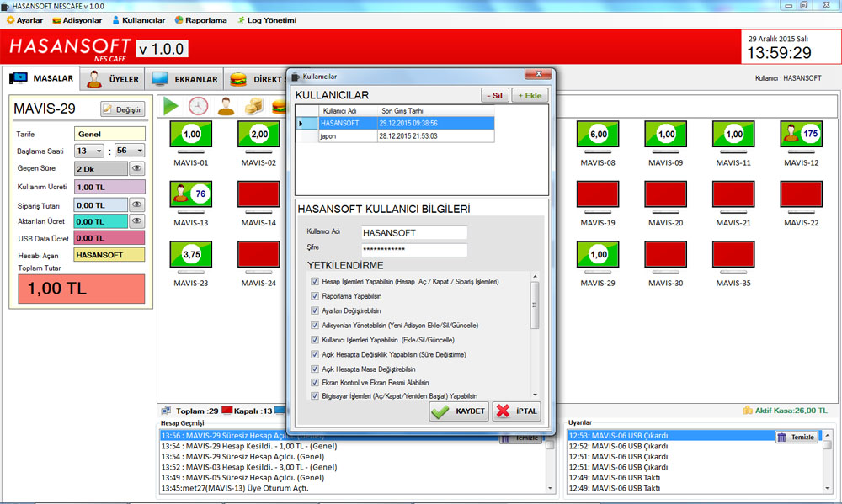Toggle eye icon next to Geçen Süre
This screenshot has width=842, height=504.
pos(137,169)
